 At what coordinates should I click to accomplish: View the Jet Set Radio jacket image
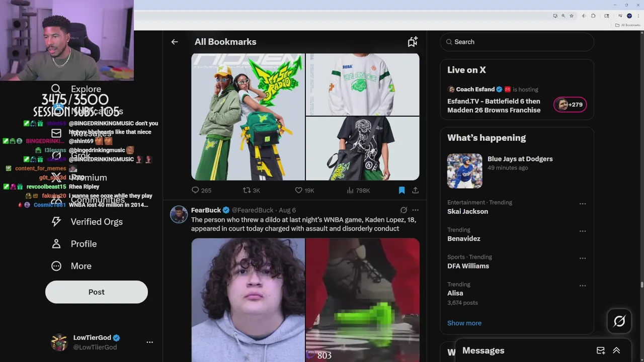248,117
